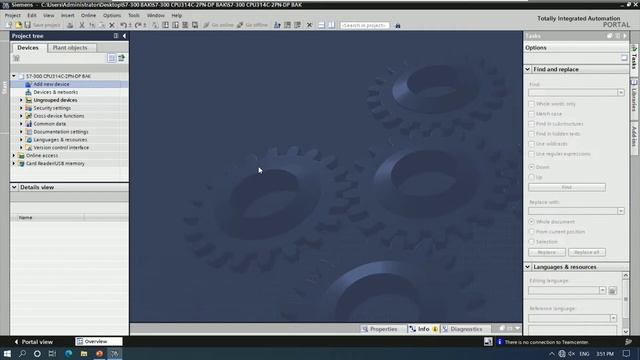
Task: Click the Replace all button
Action: (587, 252)
